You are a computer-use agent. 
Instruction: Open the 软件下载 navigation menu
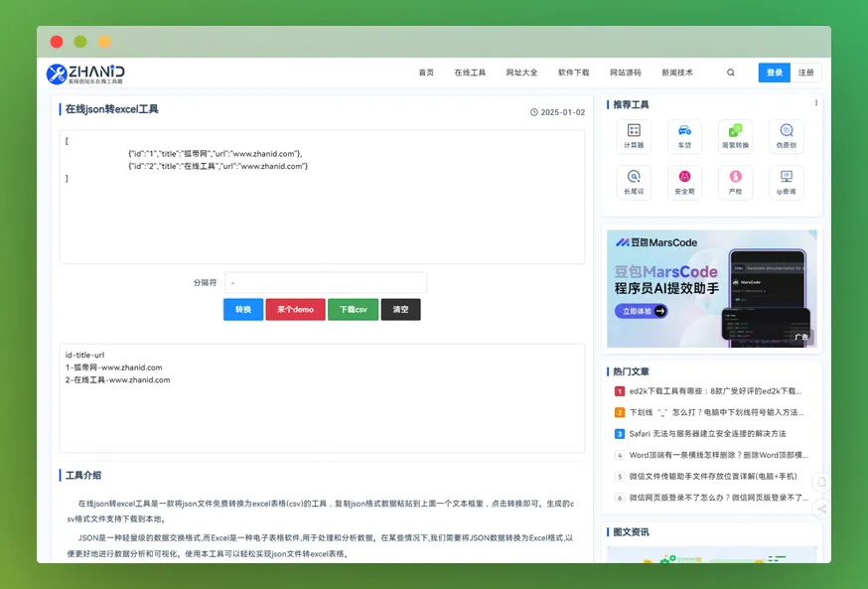(x=574, y=73)
